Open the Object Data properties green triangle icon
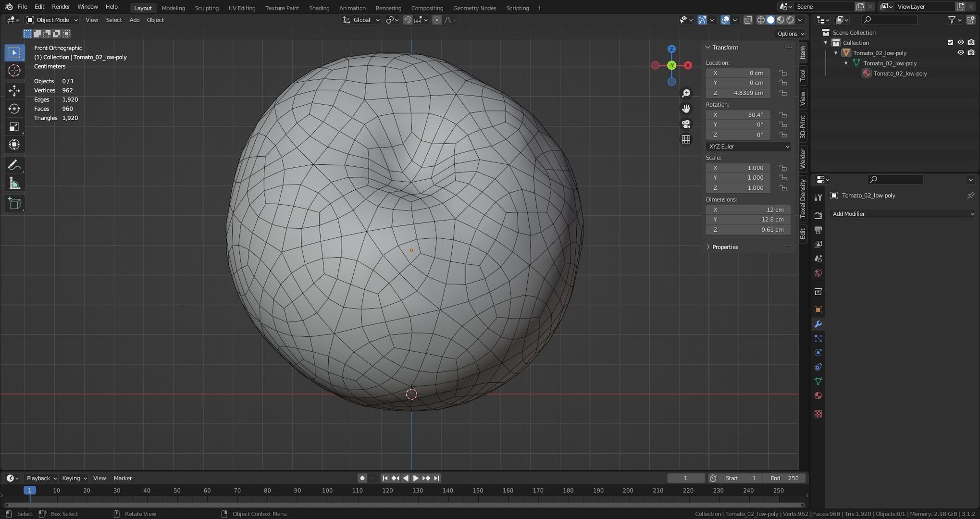This screenshot has width=980, height=519. (818, 382)
